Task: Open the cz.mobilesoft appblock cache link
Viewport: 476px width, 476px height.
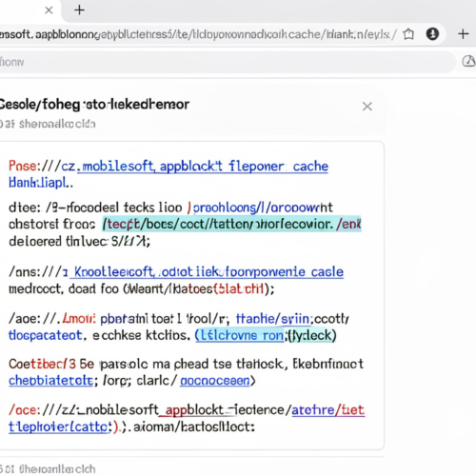Action: (x=203, y=167)
